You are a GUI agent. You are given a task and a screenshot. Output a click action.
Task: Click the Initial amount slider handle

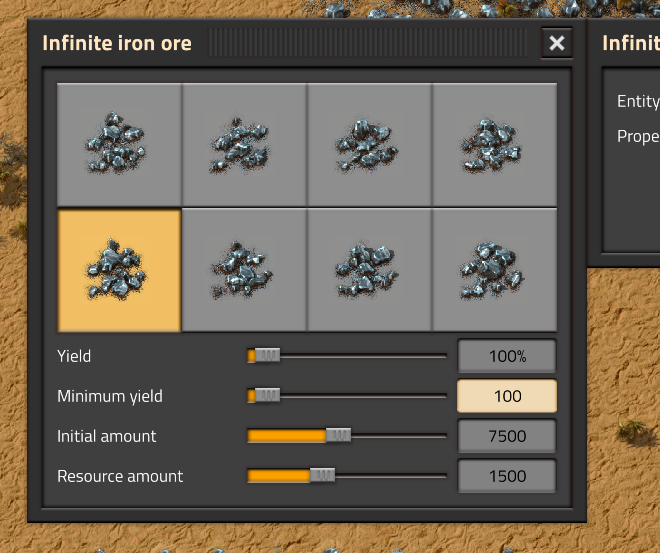coord(338,435)
